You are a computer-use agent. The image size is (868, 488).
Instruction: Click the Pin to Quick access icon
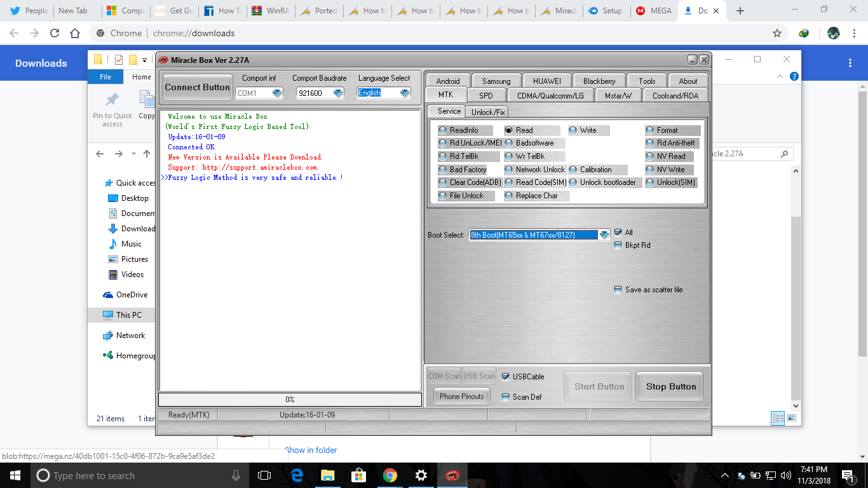[112, 100]
